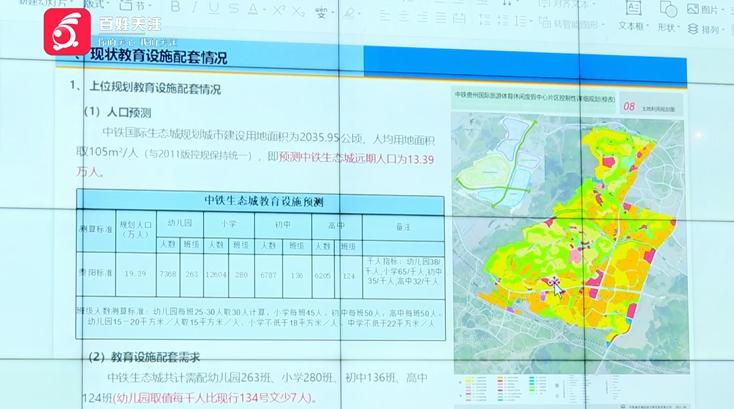Center-align the paragraph text
The image size is (734, 409).
pos(404,16)
